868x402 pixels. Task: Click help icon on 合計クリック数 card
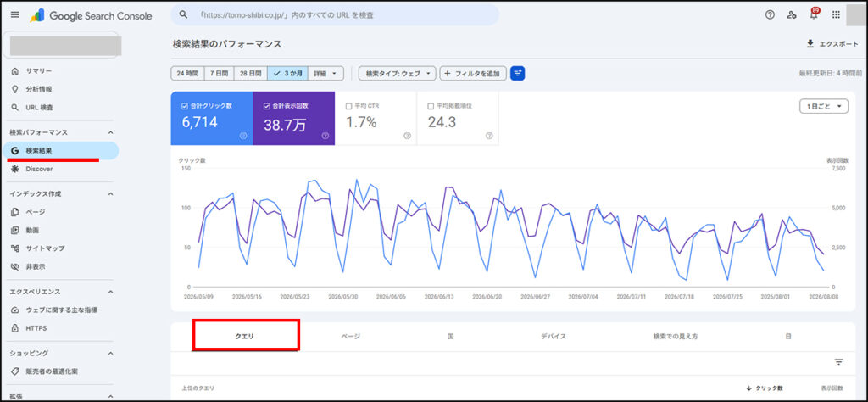coord(243,136)
